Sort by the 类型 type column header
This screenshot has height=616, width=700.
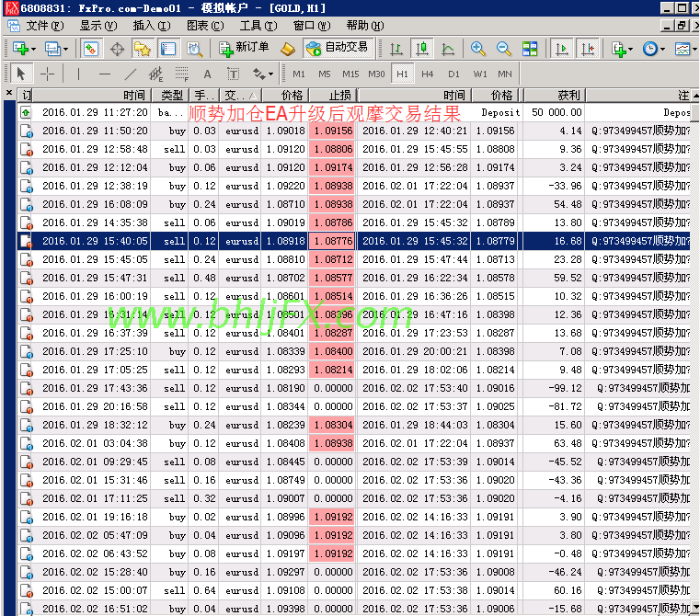click(x=169, y=95)
